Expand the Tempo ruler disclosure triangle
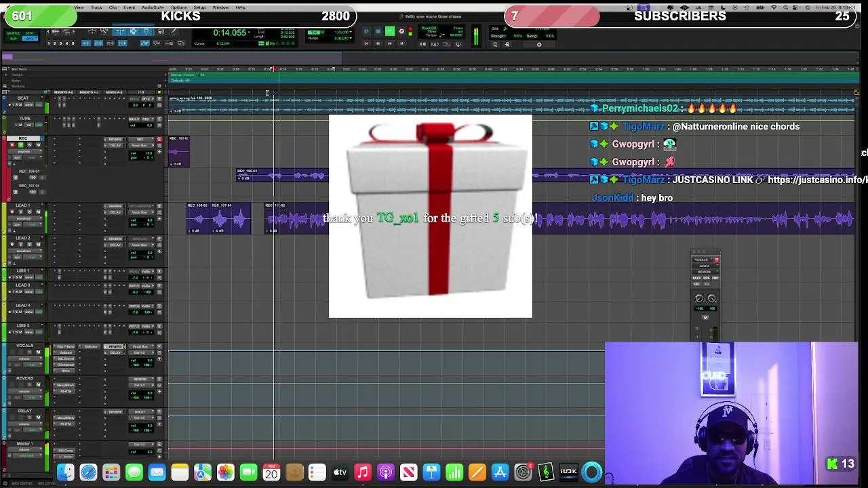868x488 pixels. 6,75
